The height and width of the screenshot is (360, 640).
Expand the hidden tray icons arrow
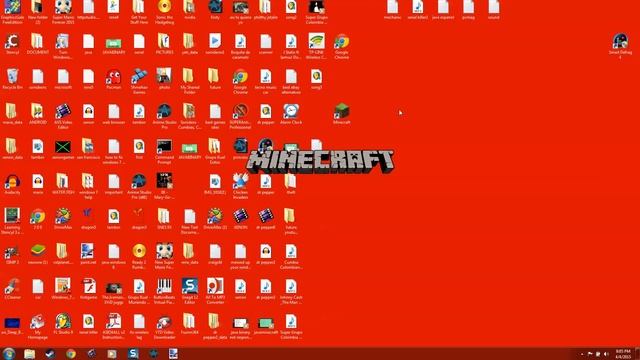(x=582, y=354)
